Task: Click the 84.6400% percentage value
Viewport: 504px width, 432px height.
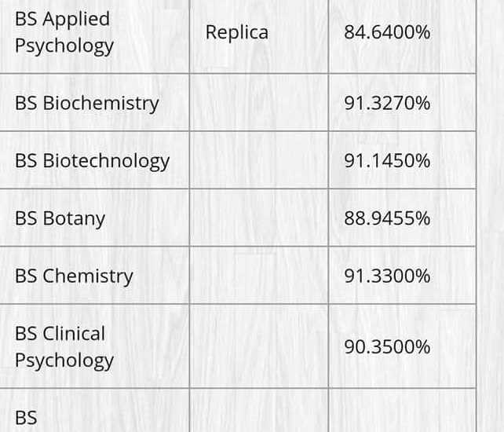Action: 387,33
